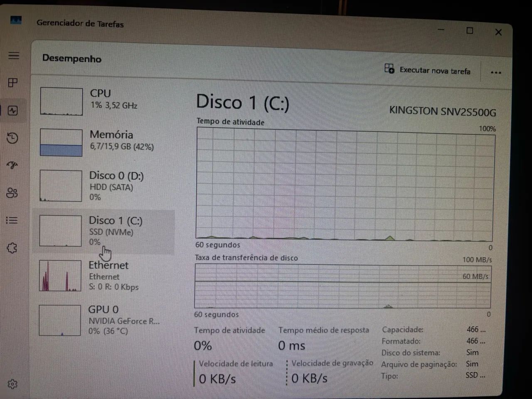Open the Details list page icon
Screen dimensions: 532x399
click(12, 220)
